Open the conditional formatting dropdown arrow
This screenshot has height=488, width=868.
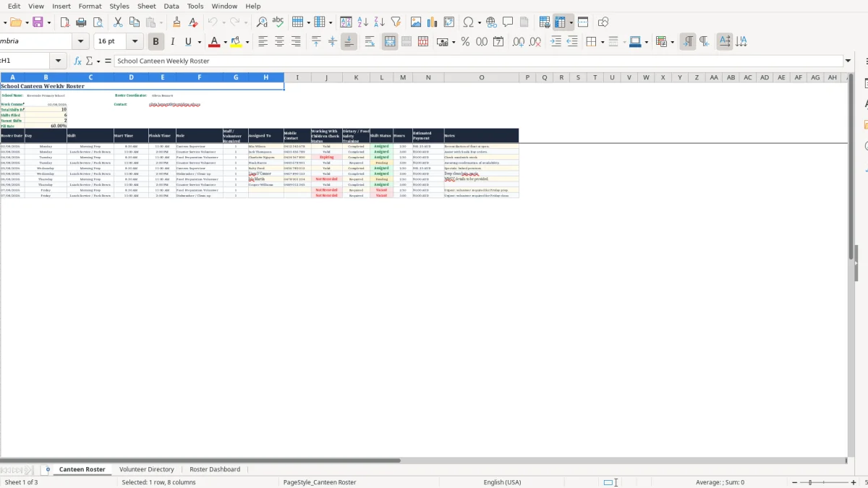click(673, 42)
